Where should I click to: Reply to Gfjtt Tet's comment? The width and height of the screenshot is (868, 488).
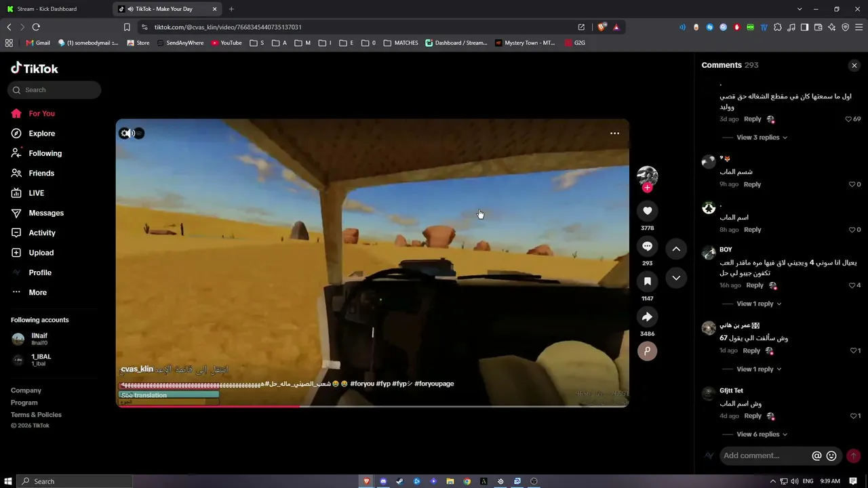(x=753, y=416)
